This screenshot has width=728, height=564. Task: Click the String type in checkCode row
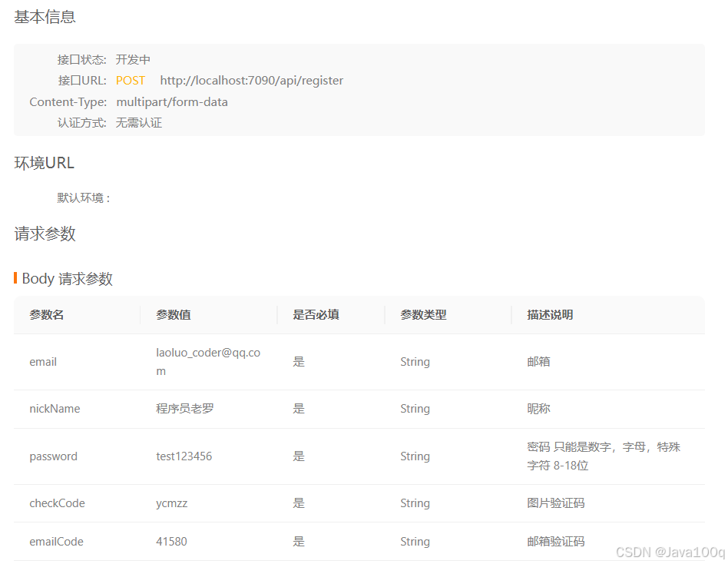click(x=415, y=503)
